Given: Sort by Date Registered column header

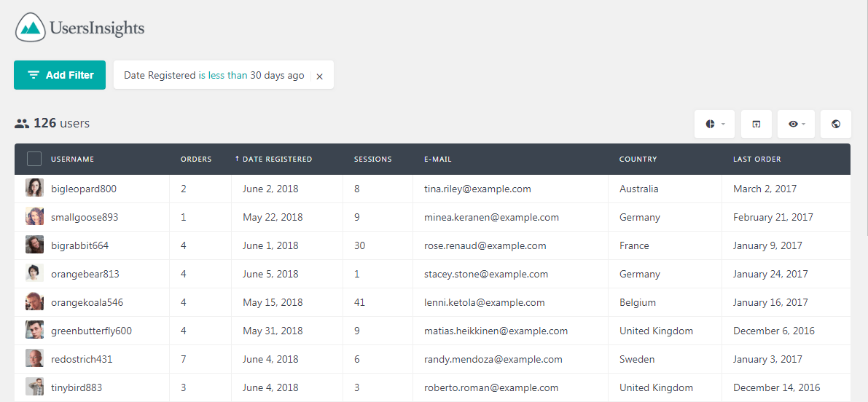Looking at the screenshot, I should pos(273,159).
